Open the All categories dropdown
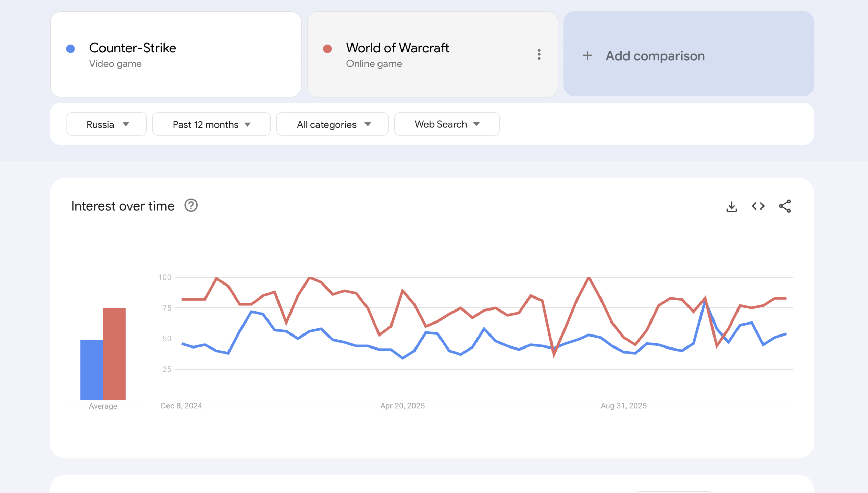 pyautogui.click(x=332, y=124)
